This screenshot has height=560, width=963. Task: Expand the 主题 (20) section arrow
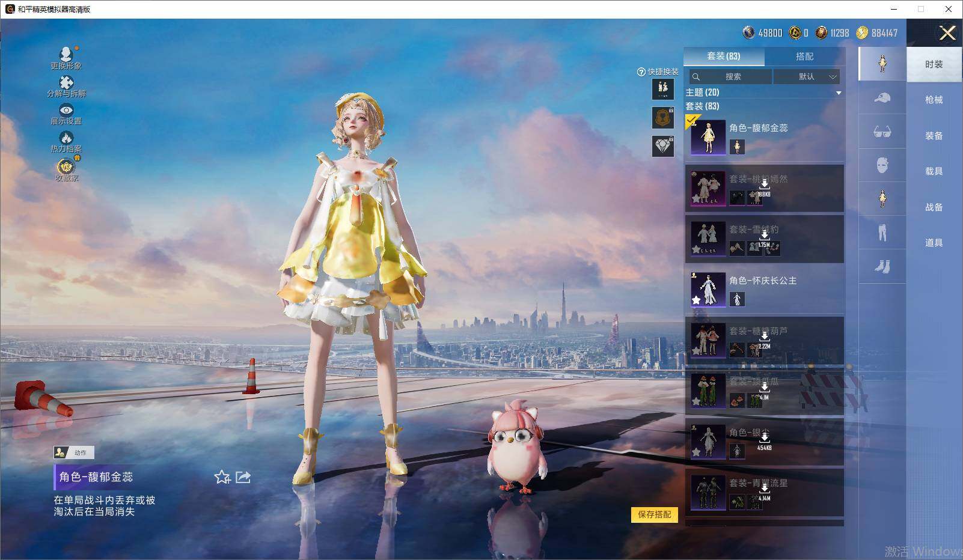pos(839,93)
